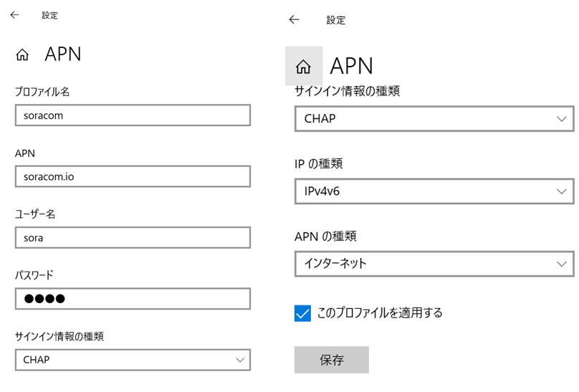Click the 設定 title in the right window

point(336,20)
